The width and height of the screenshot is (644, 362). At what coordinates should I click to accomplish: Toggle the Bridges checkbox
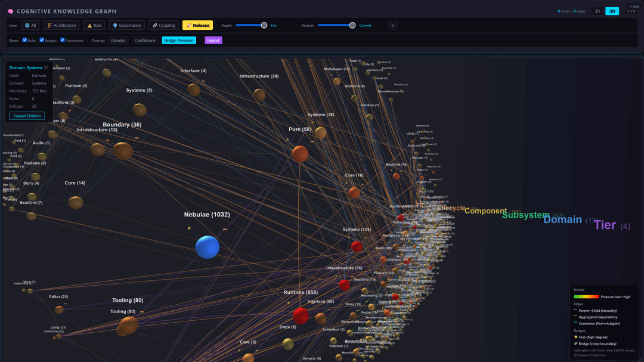tap(42, 41)
